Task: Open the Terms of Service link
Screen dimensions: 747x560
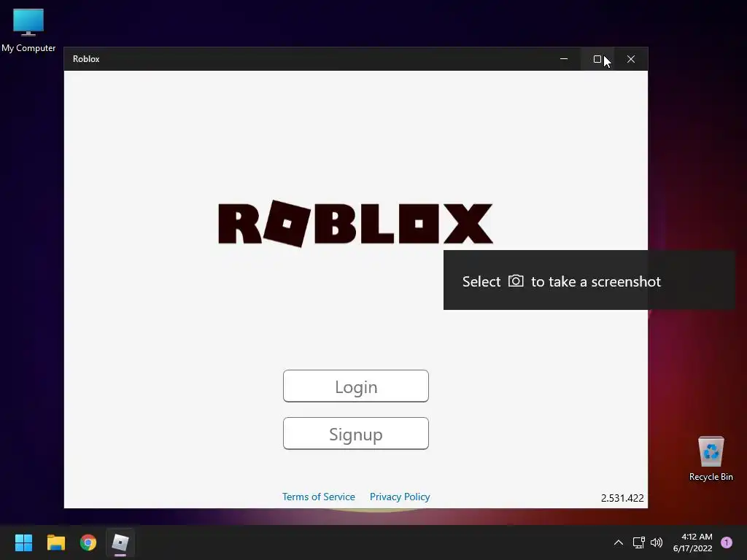Action: [318, 497]
